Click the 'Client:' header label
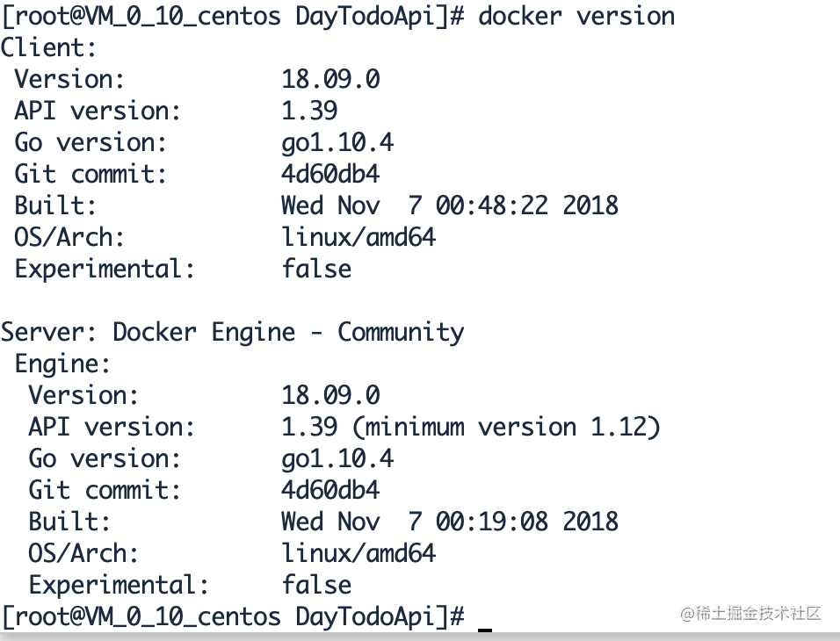 (x=48, y=47)
